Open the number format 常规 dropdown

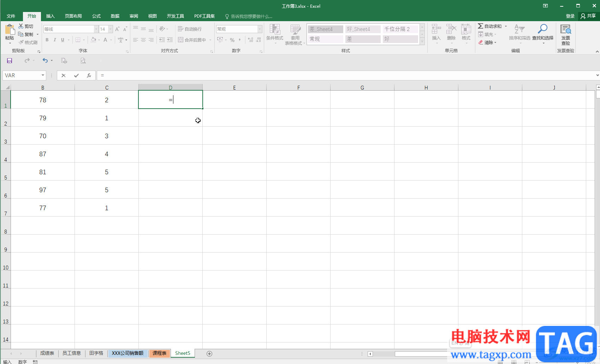point(260,29)
